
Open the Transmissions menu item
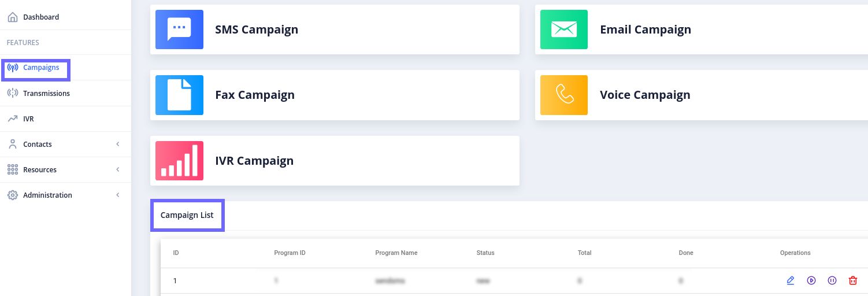[x=46, y=93]
